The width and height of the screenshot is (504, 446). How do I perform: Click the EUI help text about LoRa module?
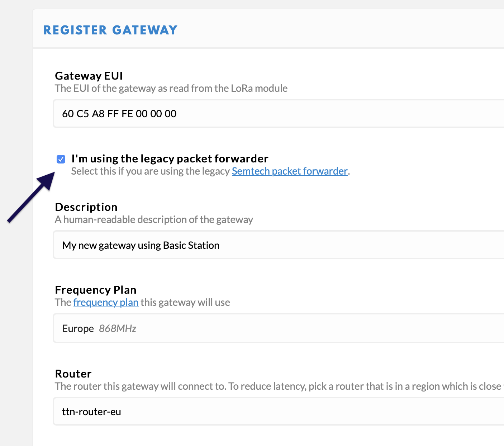coord(171,89)
